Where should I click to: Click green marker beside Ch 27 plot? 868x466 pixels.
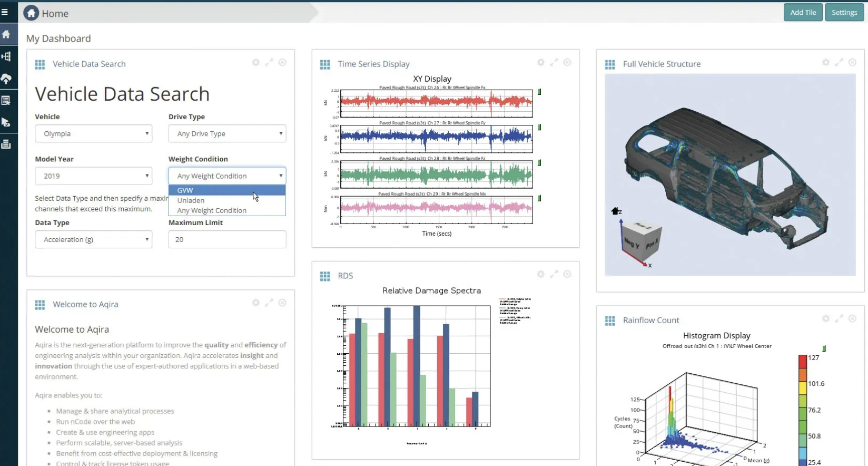pos(539,127)
